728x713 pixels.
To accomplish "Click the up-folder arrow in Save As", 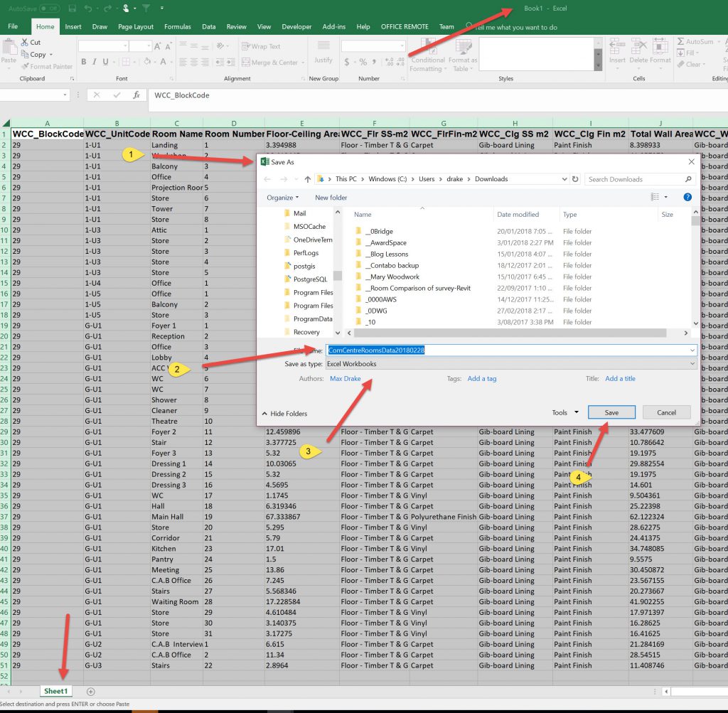I will [307, 179].
